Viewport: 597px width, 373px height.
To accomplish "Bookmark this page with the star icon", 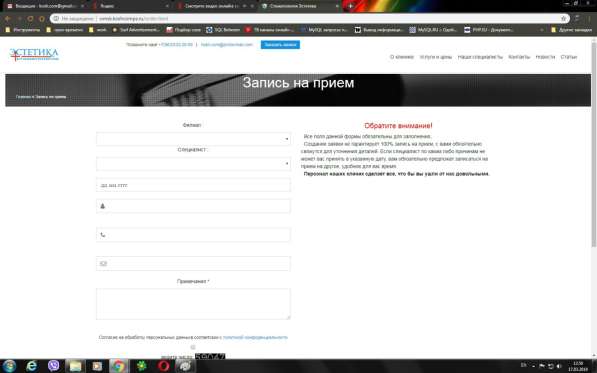I will (x=563, y=18).
